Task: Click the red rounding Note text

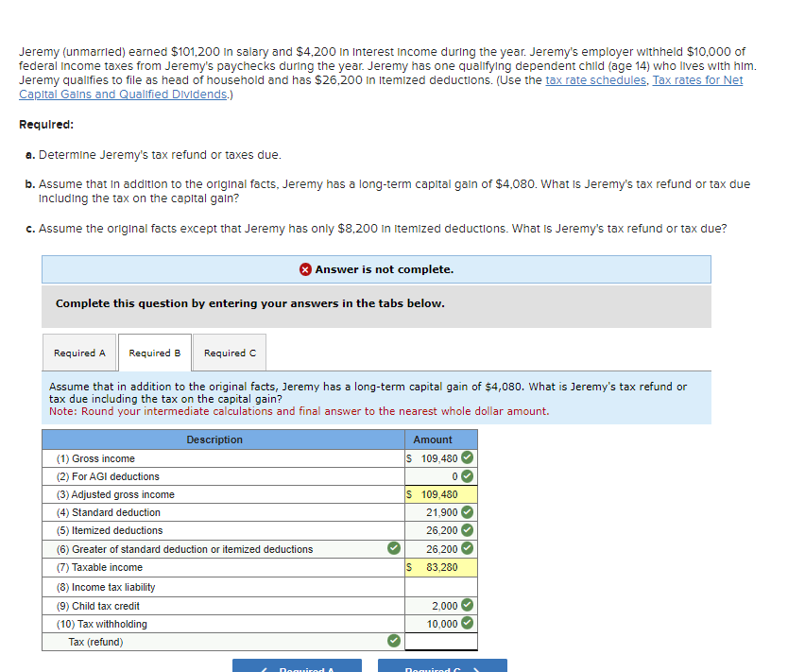Action: [299, 411]
